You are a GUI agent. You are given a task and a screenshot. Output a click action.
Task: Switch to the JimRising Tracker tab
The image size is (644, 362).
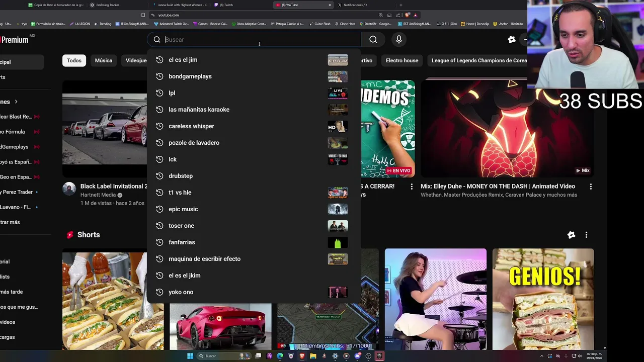[107, 5]
